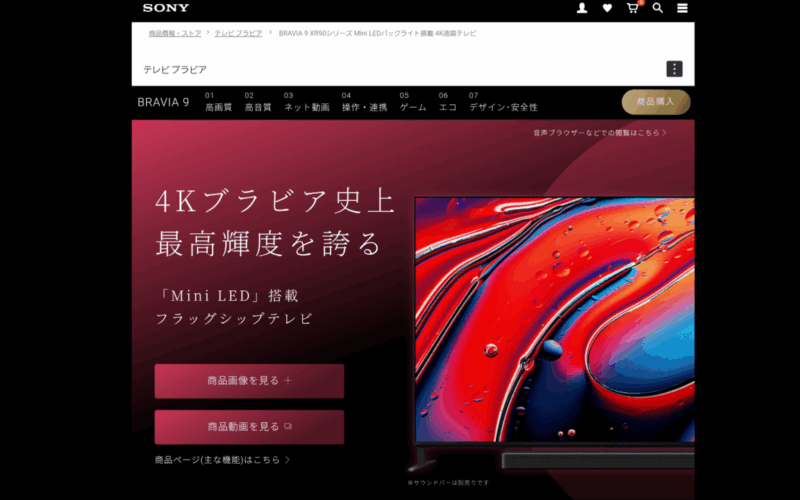Image resolution: width=800 pixels, height=500 pixels.
Task: Click the 商品画像を見る button
Action: coord(249,381)
